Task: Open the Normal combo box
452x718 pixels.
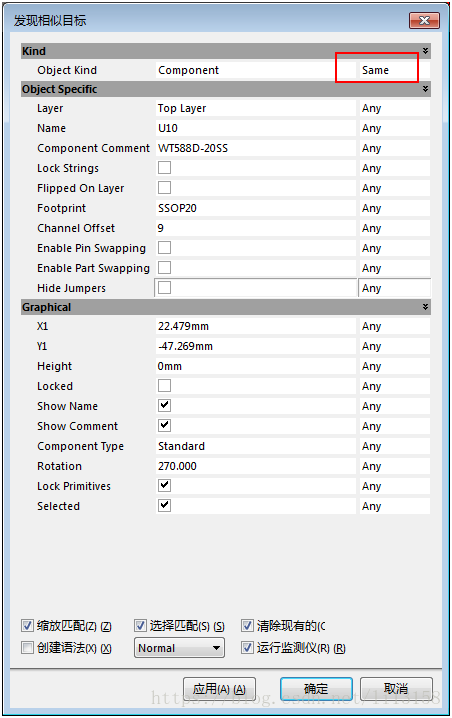Action: tap(179, 648)
